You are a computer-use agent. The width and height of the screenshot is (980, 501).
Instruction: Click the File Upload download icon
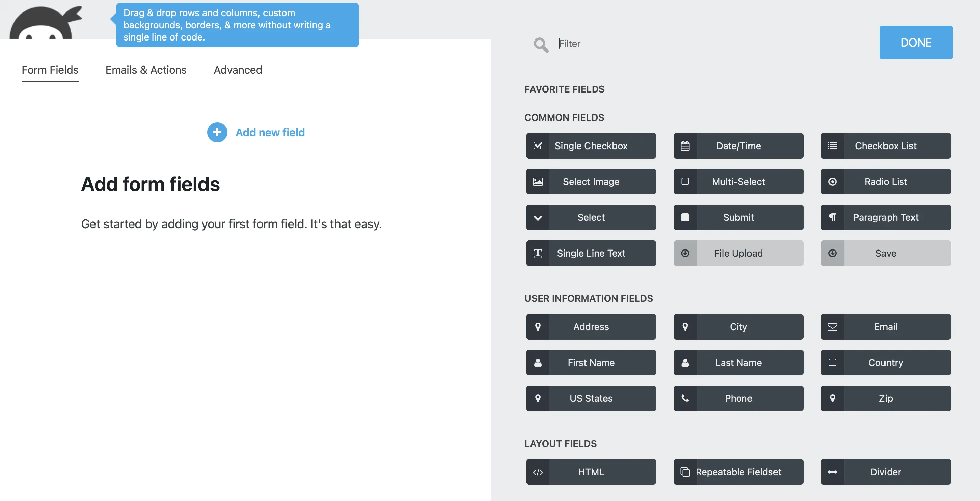click(685, 253)
